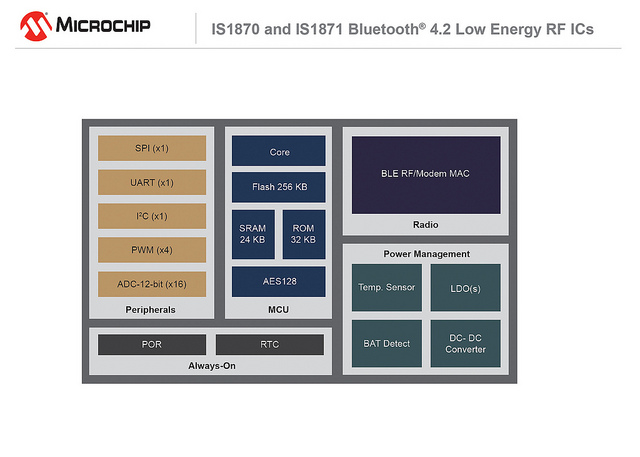Select the BAT Detect block
The width and height of the screenshot is (640, 457).
(x=385, y=343)
